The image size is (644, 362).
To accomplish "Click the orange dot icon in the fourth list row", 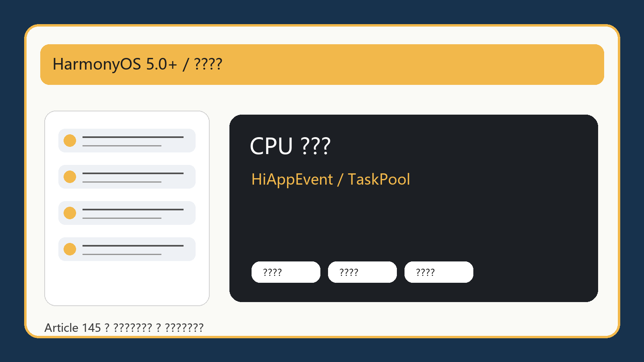I will 70,249.
